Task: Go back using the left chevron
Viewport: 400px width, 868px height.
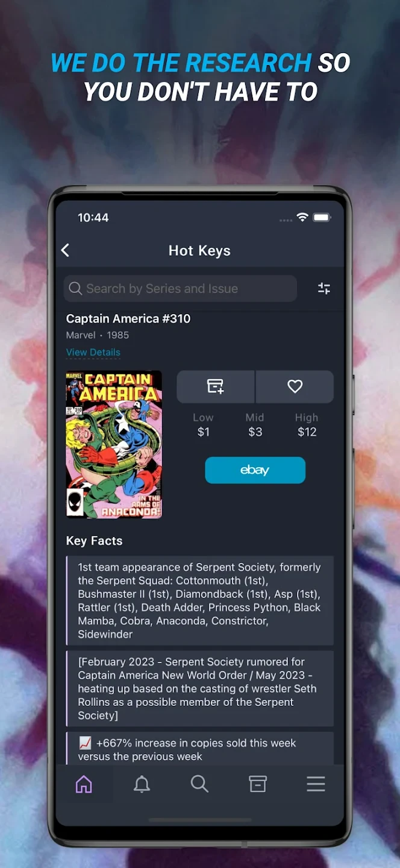Action: pyautogui.click(x=66, y=251)
